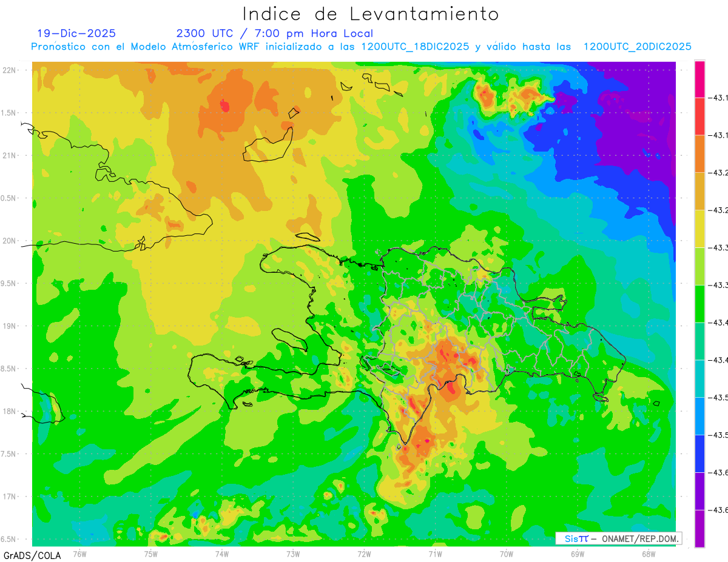Image resolution: width=728 pixels, height=562 pixels.
Task: Click the '68W' longitude label
Action: (x=649, y=554)
